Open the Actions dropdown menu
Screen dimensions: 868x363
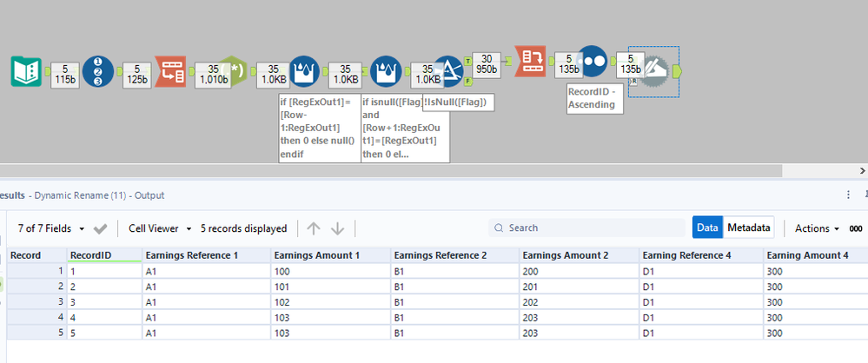[x=818, y=228]
